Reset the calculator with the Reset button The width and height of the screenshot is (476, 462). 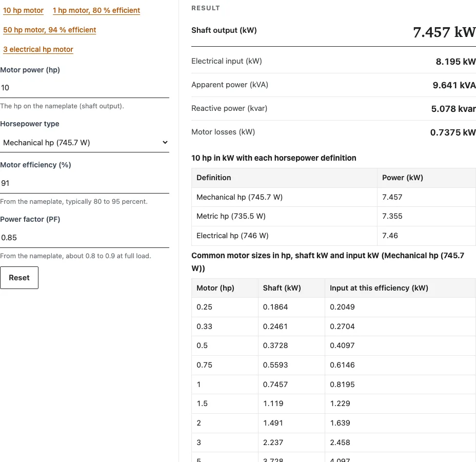pyautogui.click(x=19, y=278)
